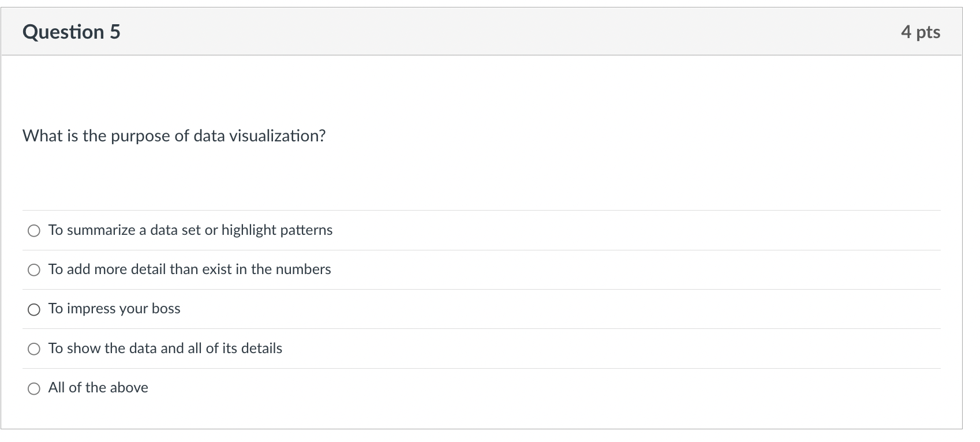Click the 'To summarize a data set or highlight patterns' label
Screen dimensions: 980x442
coord(190,230)
